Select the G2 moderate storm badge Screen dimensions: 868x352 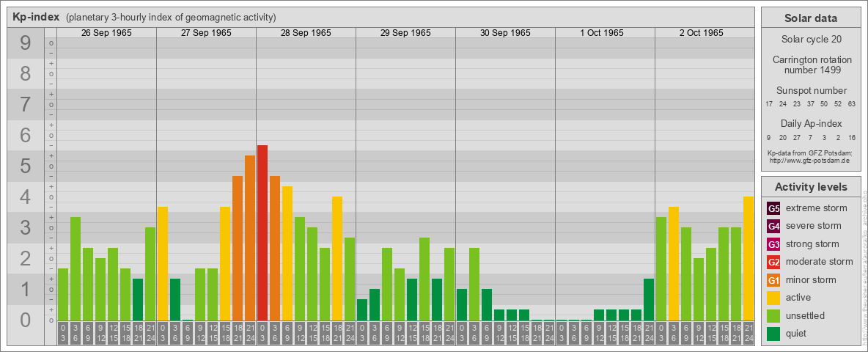tap(773, 262)
